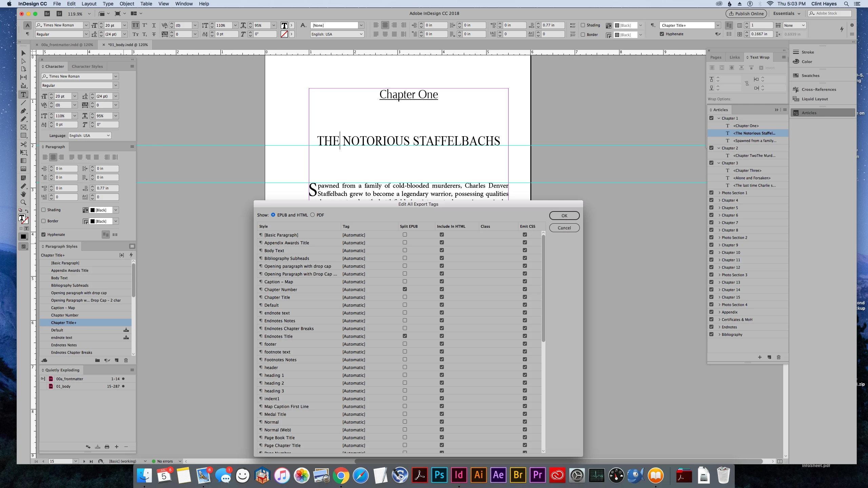Screen dimensions: 868x488
Task: Open the Swatches panel icon
Action: click(796, 76)
